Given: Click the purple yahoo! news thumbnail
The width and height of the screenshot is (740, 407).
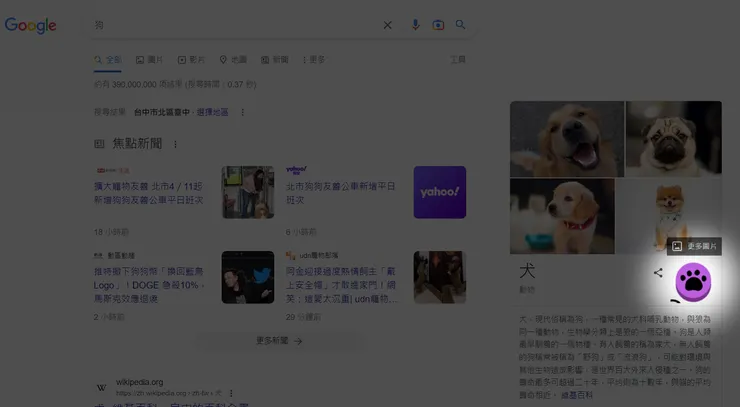Looking at the screenshot, I should [x=440, y=192].
